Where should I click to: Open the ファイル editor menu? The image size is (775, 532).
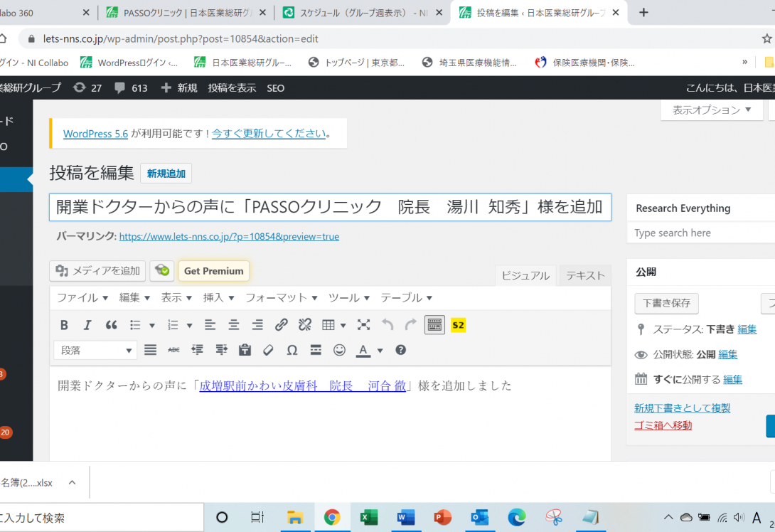tap(82, 297)
